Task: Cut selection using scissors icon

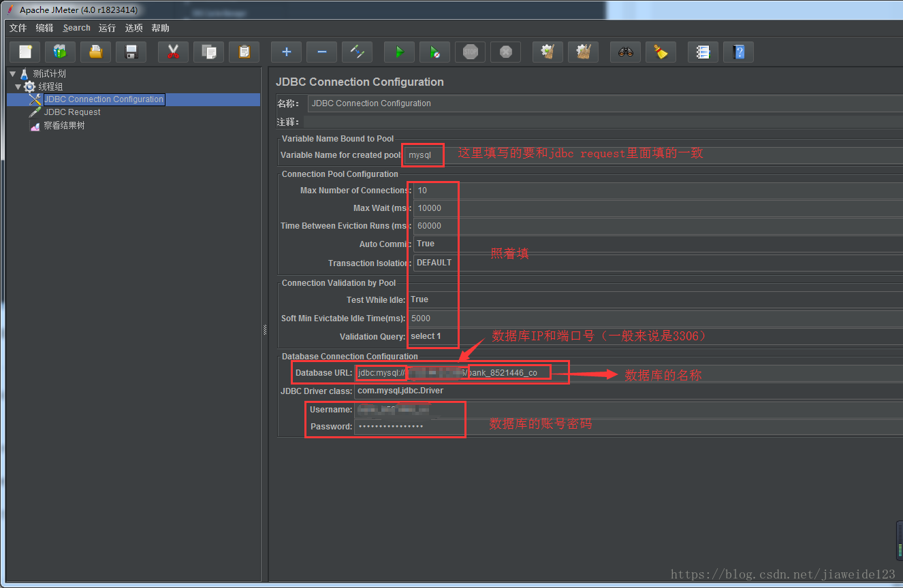Action: [173, 52]
